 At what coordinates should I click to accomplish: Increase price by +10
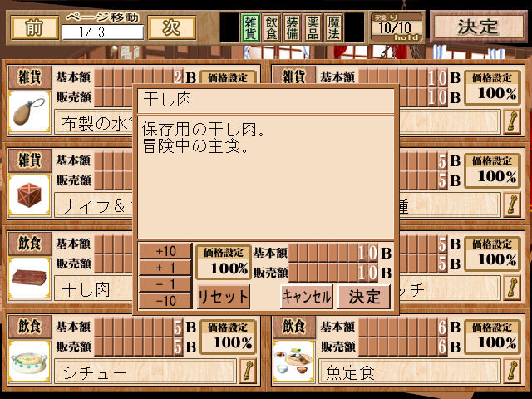click(165, 251)
